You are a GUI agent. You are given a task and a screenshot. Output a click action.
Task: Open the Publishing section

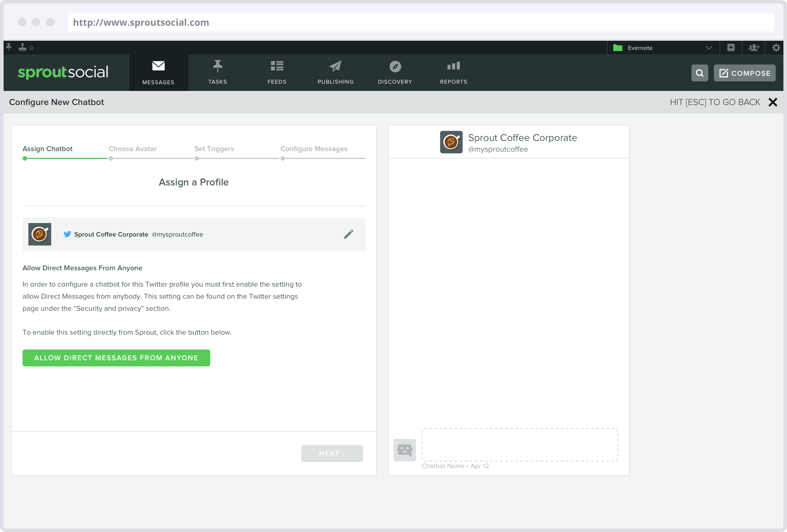point(336,73)
